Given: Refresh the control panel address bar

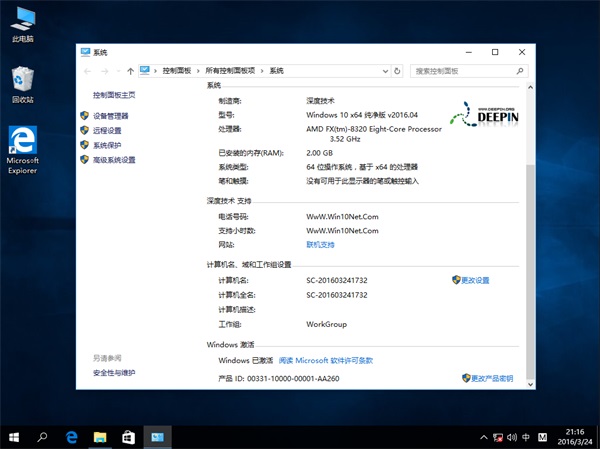Looking at the screenshot, I should (x=397, y=71).
